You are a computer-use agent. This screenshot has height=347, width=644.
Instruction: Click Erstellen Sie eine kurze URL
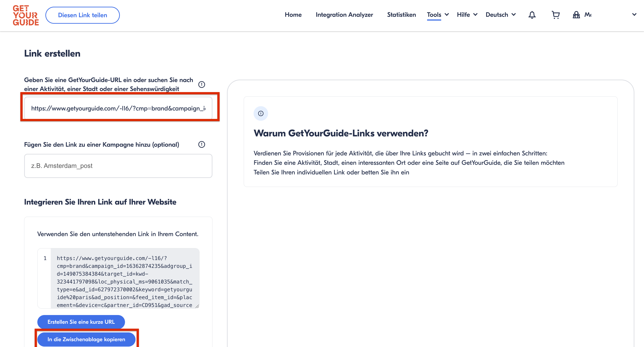point(81,322)
